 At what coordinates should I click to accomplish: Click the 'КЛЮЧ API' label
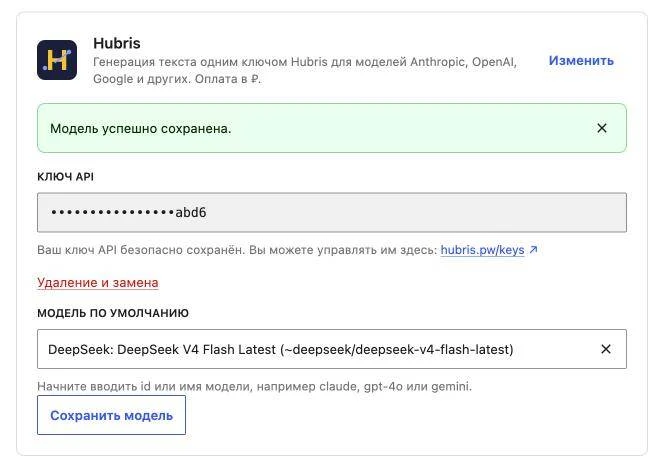click(x=65, y=177)
